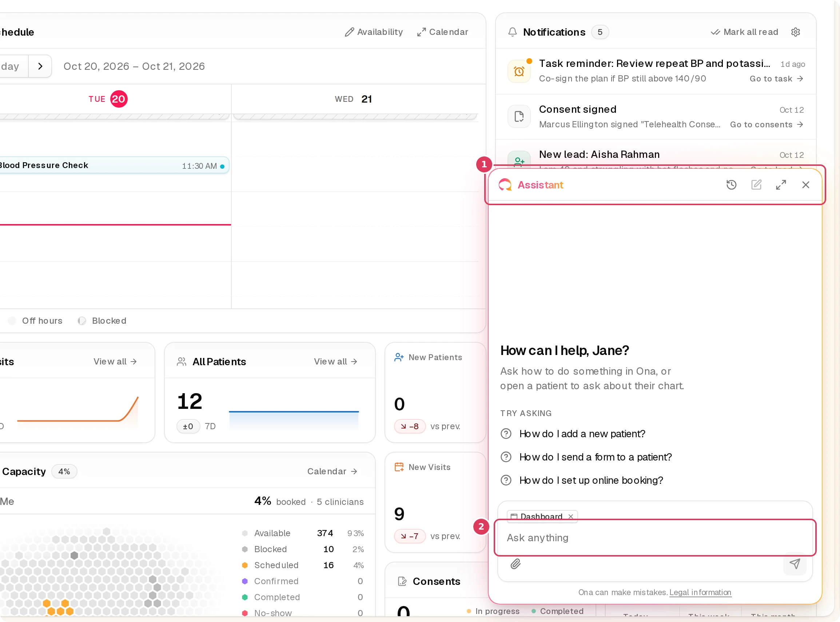Open Legal information link
This screenshot has height=622, width=840.
(700, 592)
